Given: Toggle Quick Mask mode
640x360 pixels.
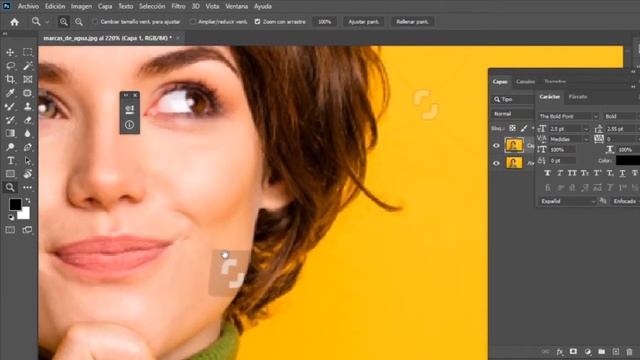Looking at the screenshot, I should click(x=10, y=230).
